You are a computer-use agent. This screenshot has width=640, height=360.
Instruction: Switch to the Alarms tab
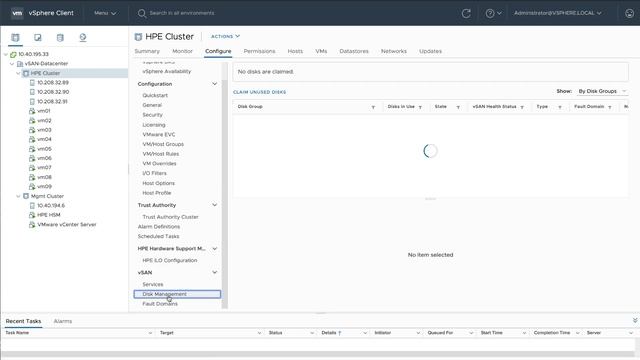[x=62, y=321]
